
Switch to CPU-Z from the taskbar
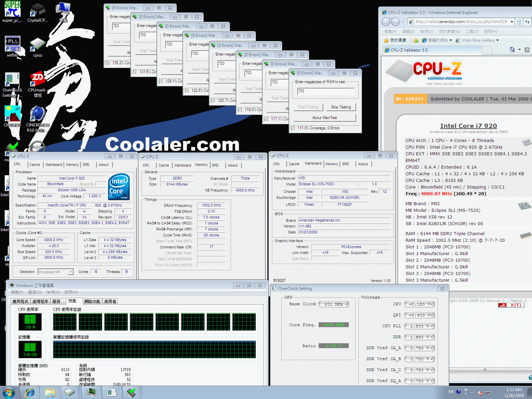point(70,392)
